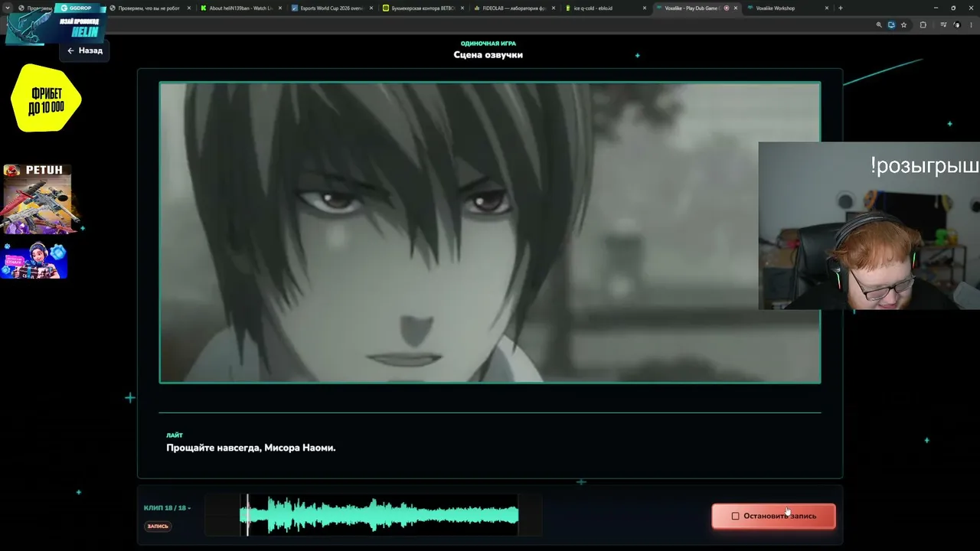
Task: Click the install app icon in address bar
Action: (x=891, y=24)
